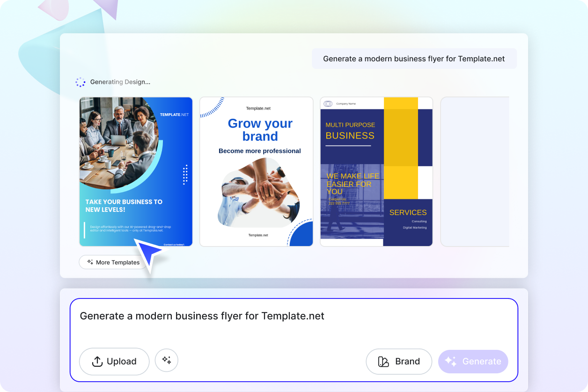Open the Brand options button

point(399,361)
